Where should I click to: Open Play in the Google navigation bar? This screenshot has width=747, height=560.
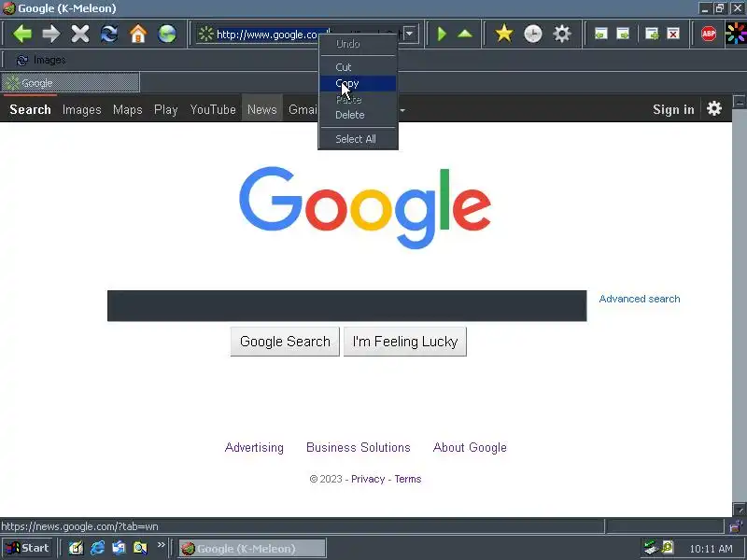tap(166, 109)
